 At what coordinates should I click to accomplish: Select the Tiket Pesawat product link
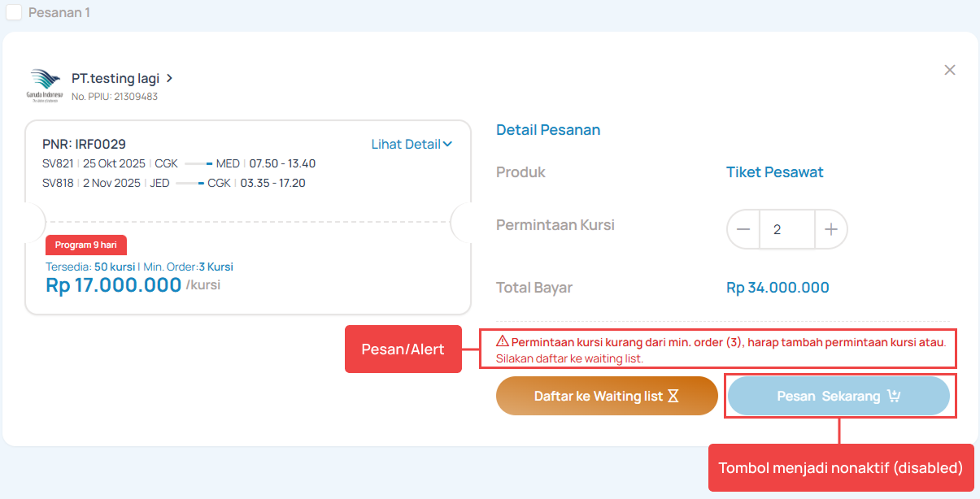(774, 172)
